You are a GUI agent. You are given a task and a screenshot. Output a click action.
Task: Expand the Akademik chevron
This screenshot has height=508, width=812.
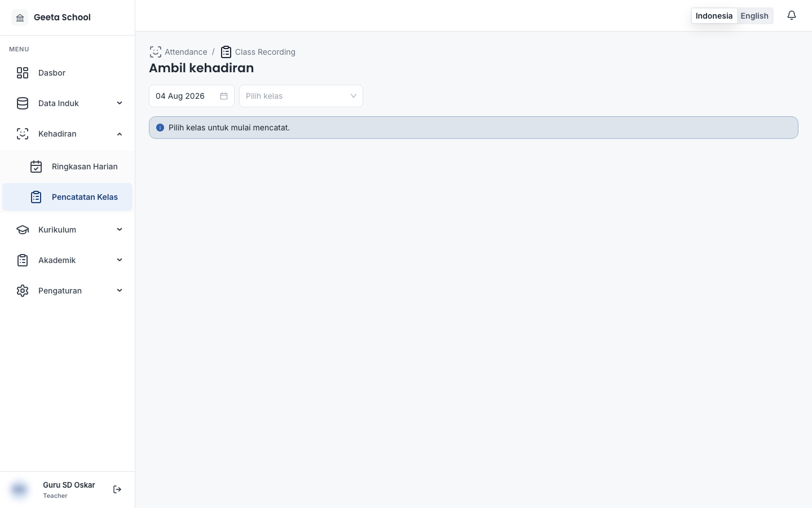tap(120, 260)
